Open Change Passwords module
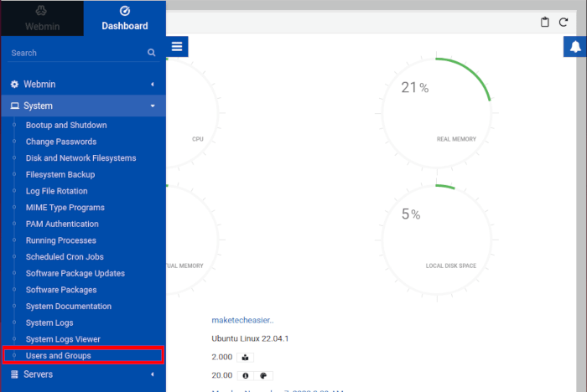The width and height of the screenshot is (587, 392). [x=61, y=142]
